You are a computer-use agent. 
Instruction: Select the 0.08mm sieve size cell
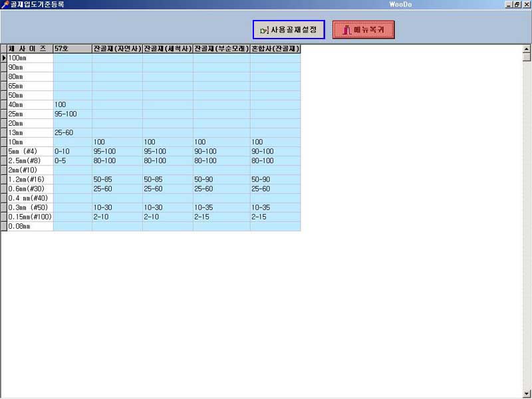[x=30, y=226]
